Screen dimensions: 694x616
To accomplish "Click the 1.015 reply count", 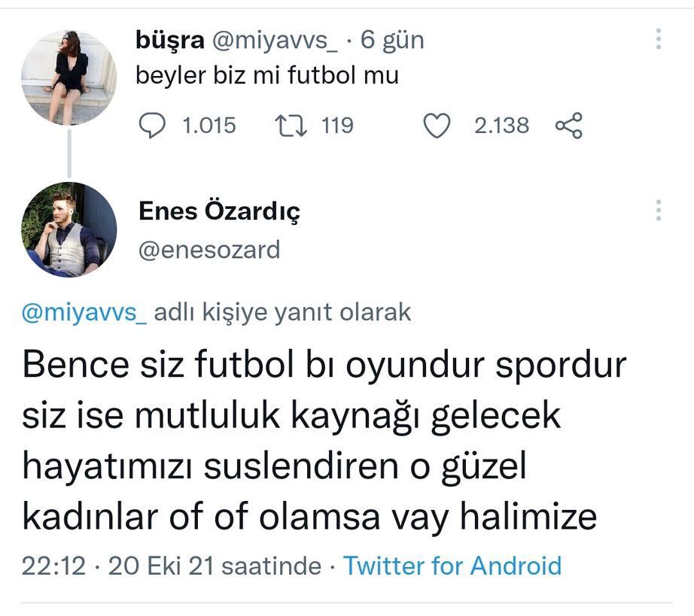I will tap(209, 126).
